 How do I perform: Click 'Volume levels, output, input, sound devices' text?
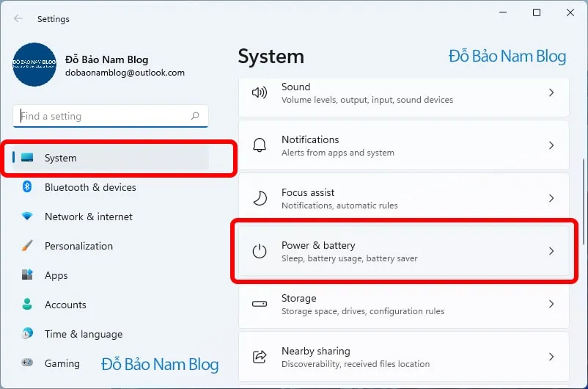[367, 100]
